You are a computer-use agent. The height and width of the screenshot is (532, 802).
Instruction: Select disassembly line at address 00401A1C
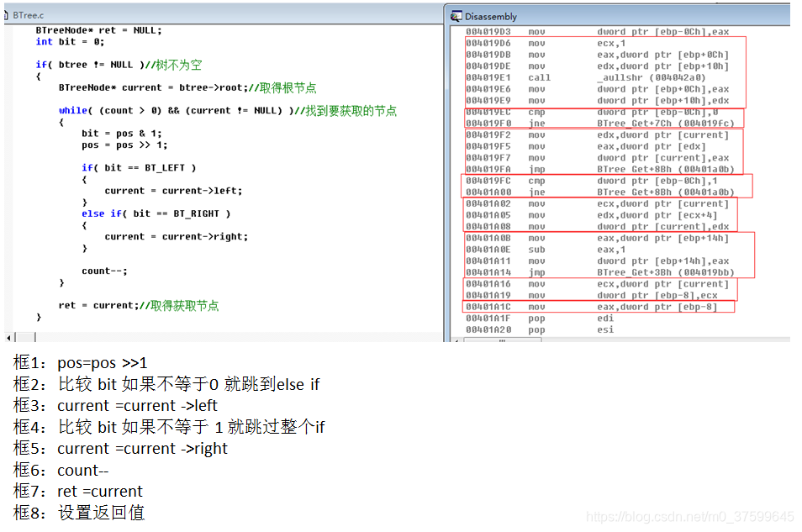click(591, 307)
